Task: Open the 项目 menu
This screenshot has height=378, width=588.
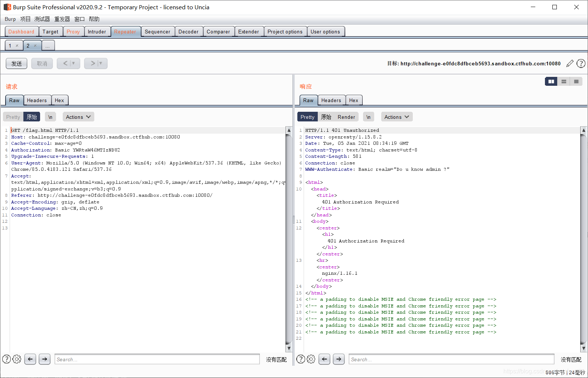Action: pos(25,19)
